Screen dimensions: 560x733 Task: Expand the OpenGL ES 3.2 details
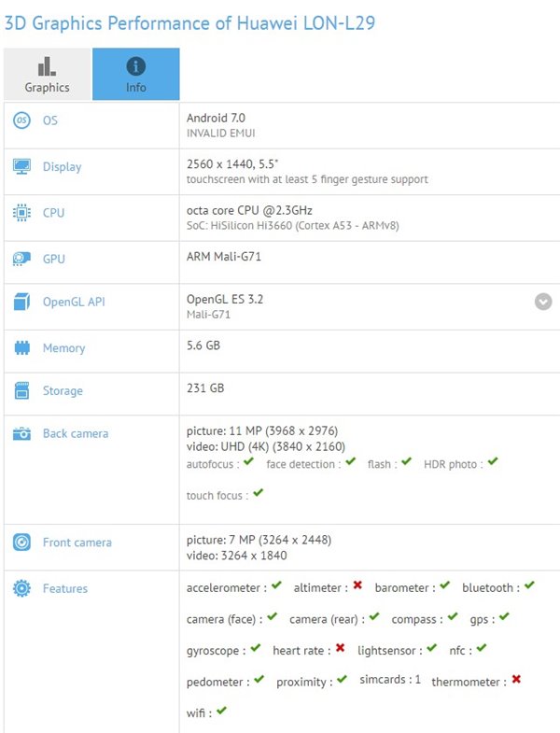543,302
